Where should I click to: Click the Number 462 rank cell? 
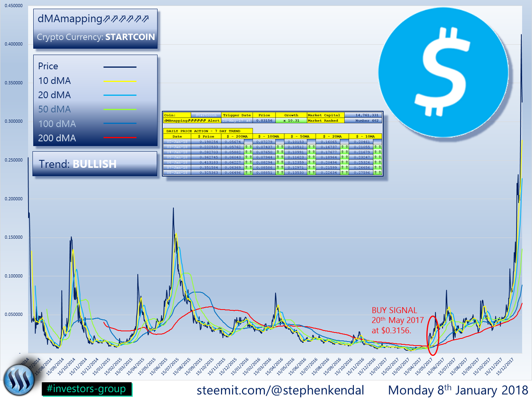[363, 120]
